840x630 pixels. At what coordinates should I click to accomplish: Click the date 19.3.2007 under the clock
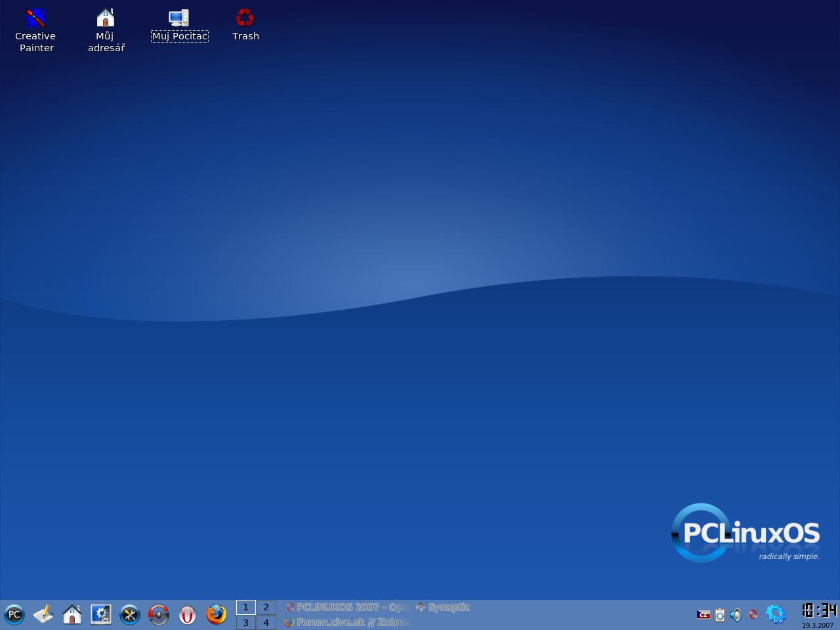(x=818, y=625)
